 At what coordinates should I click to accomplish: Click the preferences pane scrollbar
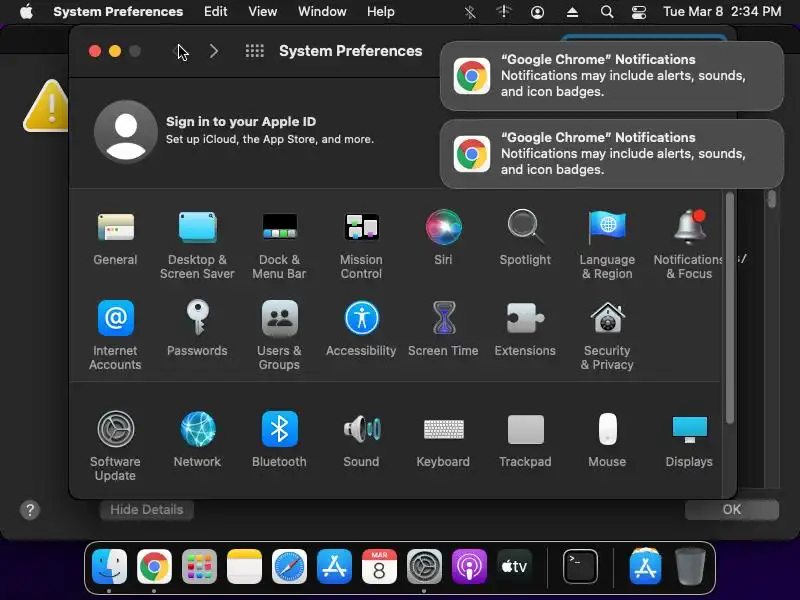(x=730, y=308)
